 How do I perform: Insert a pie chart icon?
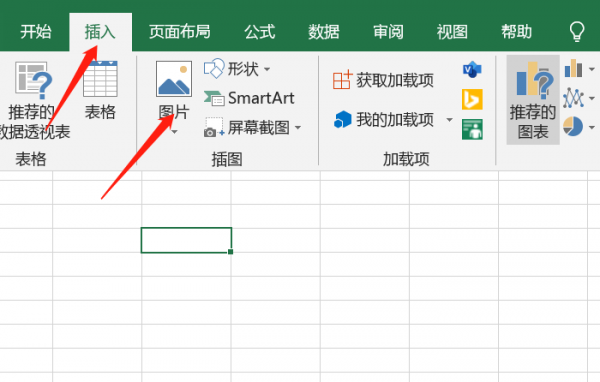coord(573,127)
